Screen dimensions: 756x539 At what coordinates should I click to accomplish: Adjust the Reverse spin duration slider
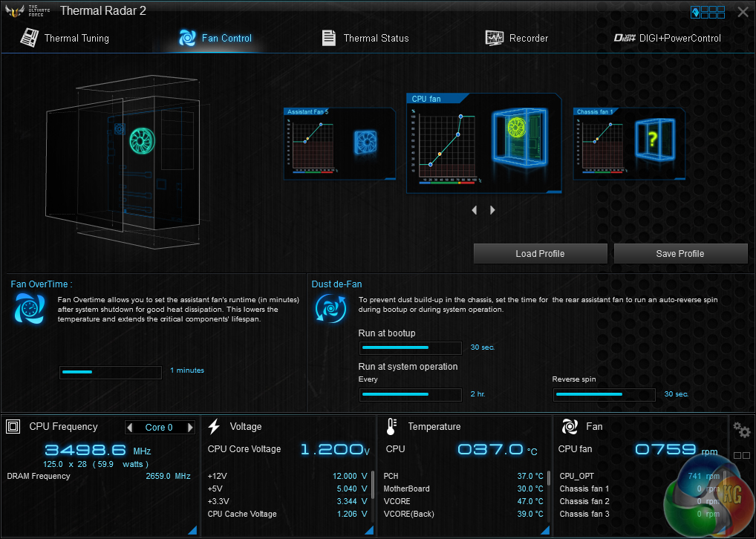604,394
